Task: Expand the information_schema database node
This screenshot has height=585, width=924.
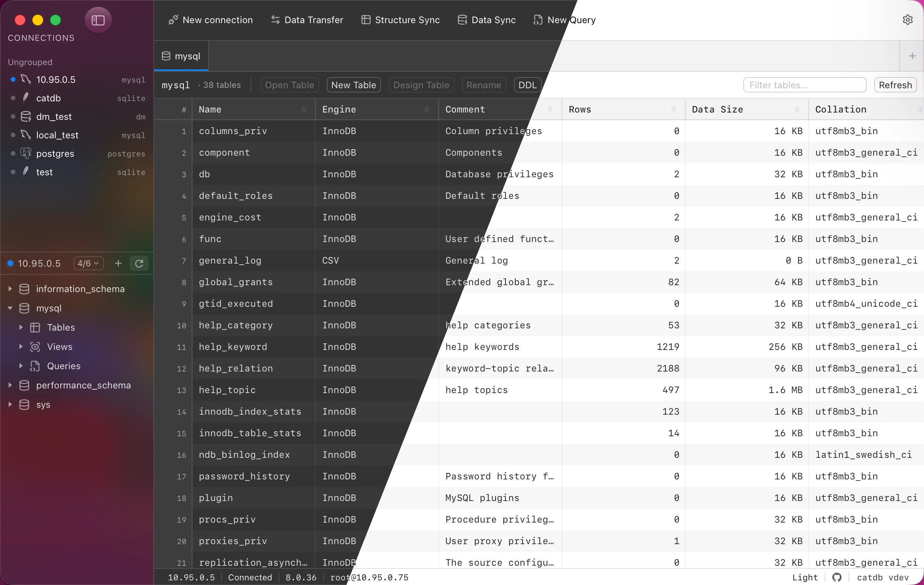Action: click(x=10, y=289)
